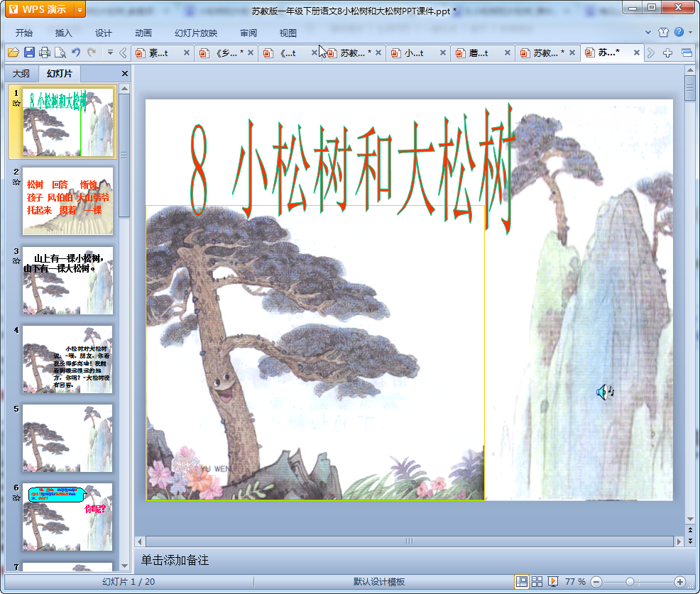This screenshot has height=594, width=700.
Task: Expand the help dropdown arrow
Action: (x=691, y=32)
